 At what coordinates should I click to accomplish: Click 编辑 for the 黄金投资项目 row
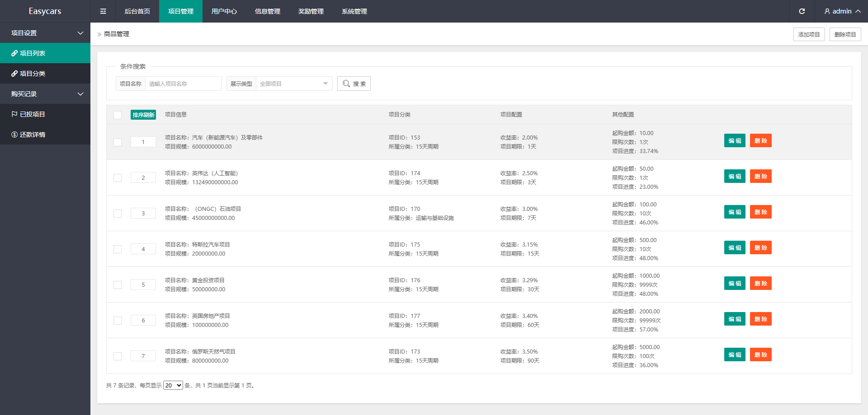click(x=735, y=283)
